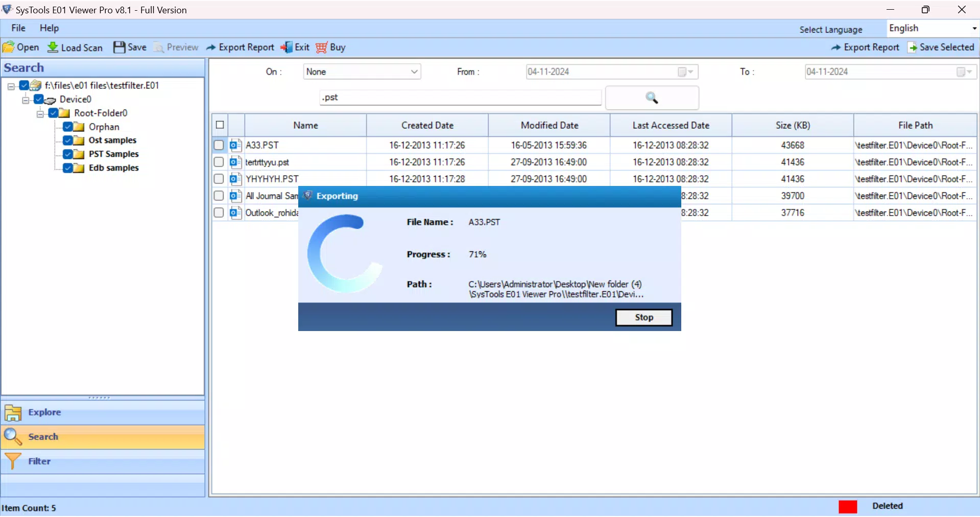Click the Filter funnel icon
The width and height of the screenshot is (980, 517).
coord(13,461)
